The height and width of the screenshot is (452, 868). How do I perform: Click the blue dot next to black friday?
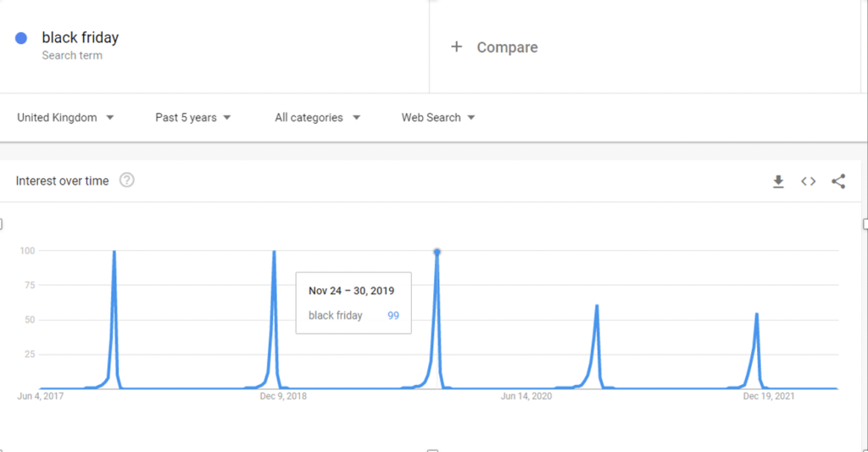(x=21, y=38)
